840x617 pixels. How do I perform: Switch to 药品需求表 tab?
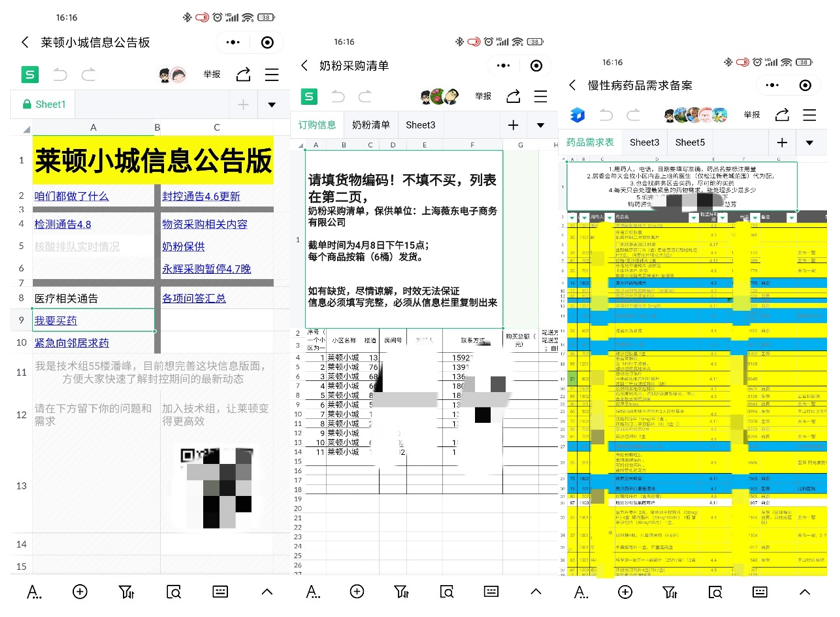(590, 142)
